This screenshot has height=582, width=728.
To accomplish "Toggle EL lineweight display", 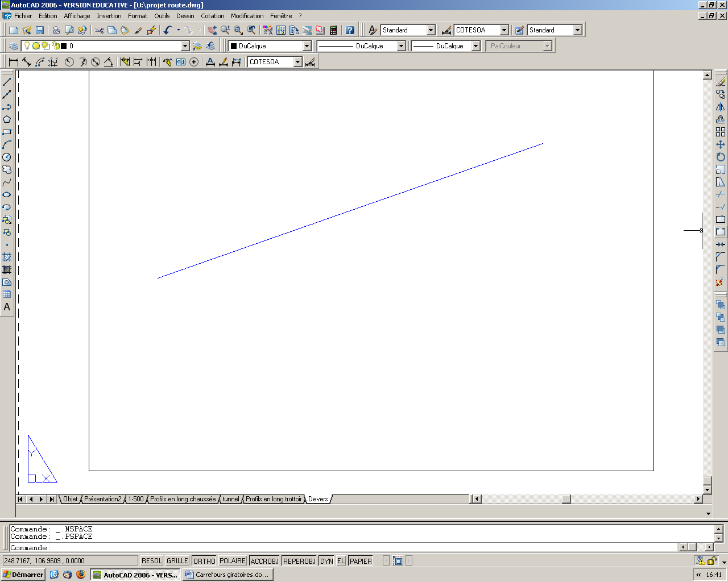I will tap(341, 561).
